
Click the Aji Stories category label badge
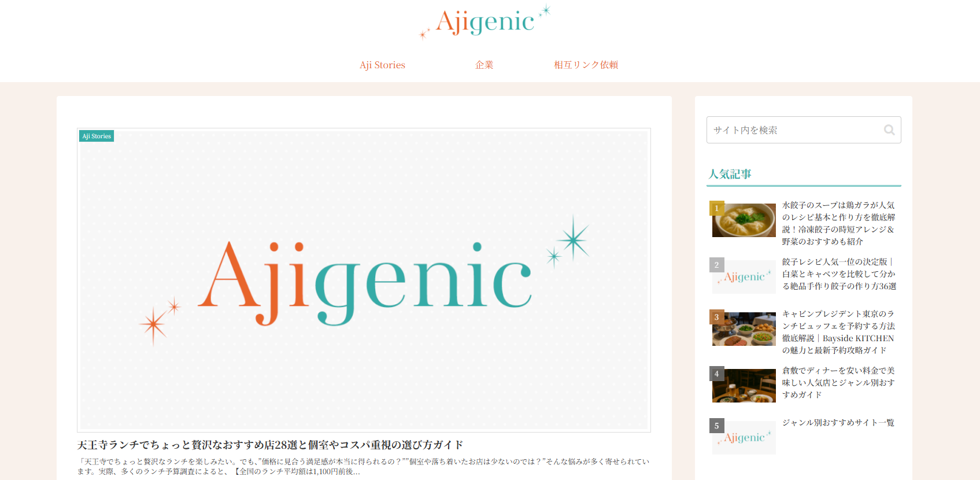(97, 136)
